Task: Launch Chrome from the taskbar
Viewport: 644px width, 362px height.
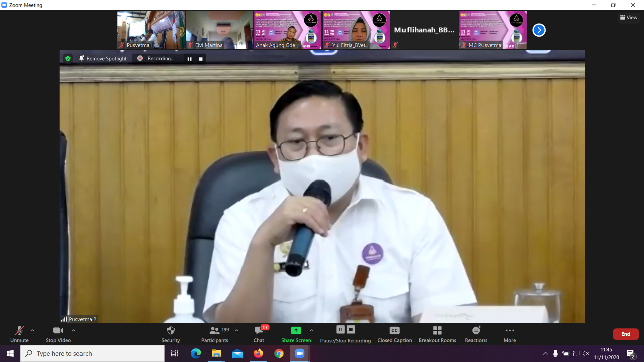Action: click(278, 353)
